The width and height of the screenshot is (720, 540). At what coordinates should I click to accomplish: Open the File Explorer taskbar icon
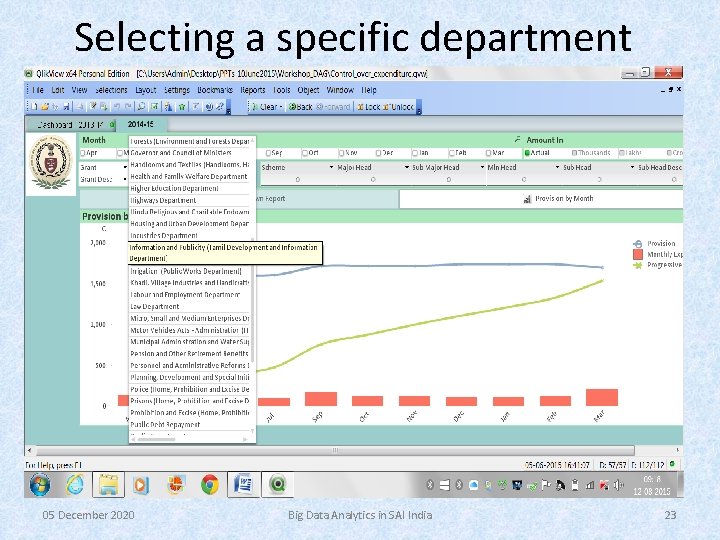click(108, 485)
